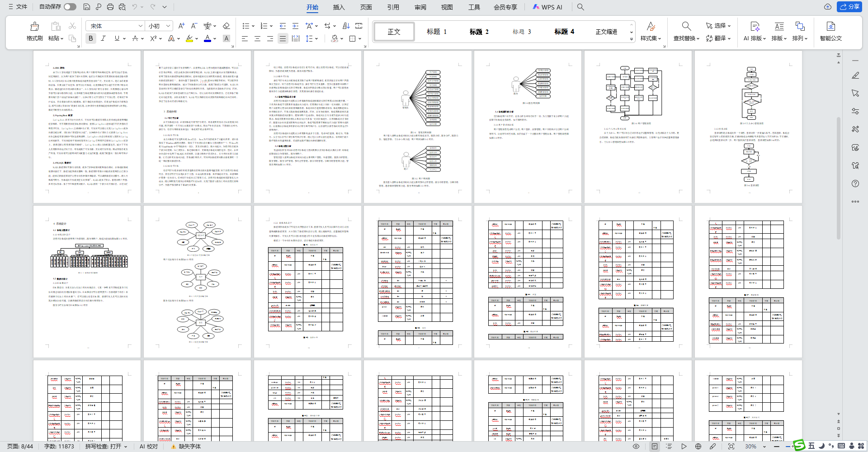Open the 文件 file menu

[x=18, y=7]
